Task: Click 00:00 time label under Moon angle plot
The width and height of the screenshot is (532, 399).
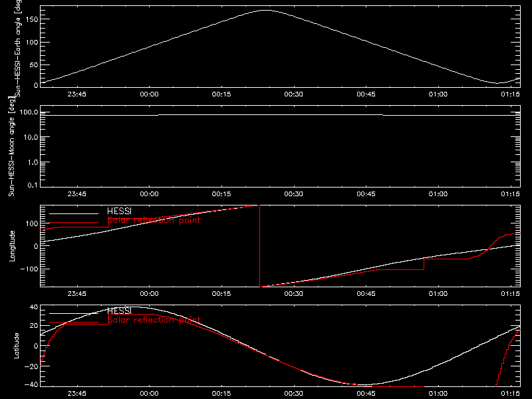Action: (x=149, y=194)
